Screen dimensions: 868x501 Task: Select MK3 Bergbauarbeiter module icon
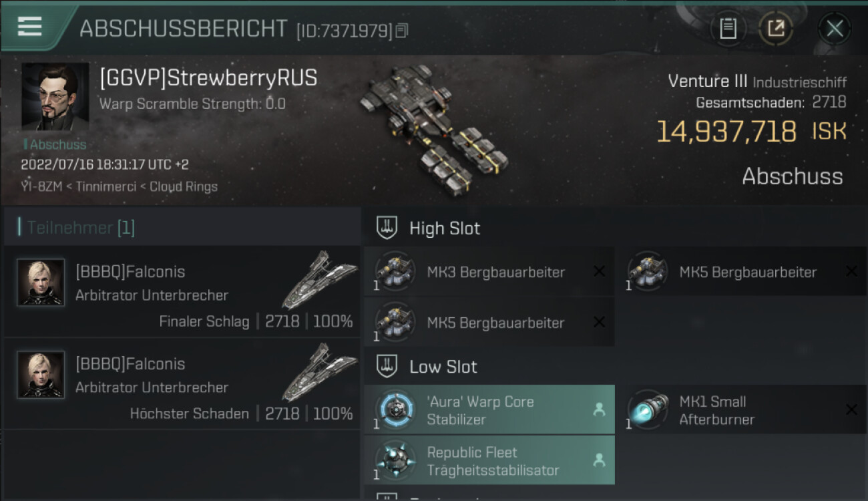(395, 271)
